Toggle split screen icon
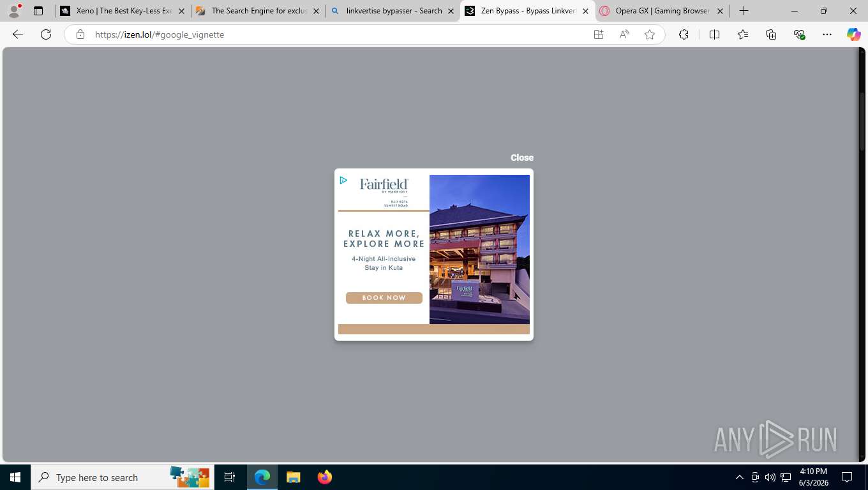Screen dimensions: 868x490 pos(714,34)
